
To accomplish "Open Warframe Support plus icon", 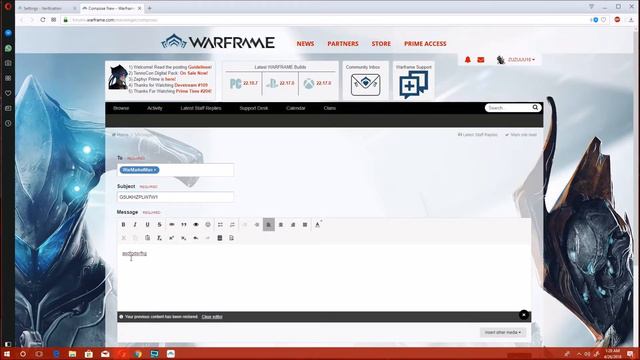I will pos(413,84).
